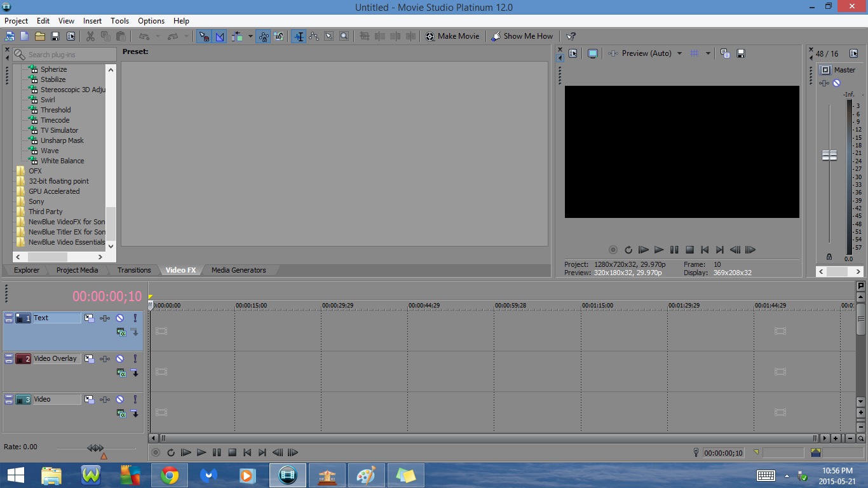Switch to the Project Media tab
Viewport: 868px width, 488px height.
pyautogui.click(x=77, y=270)
